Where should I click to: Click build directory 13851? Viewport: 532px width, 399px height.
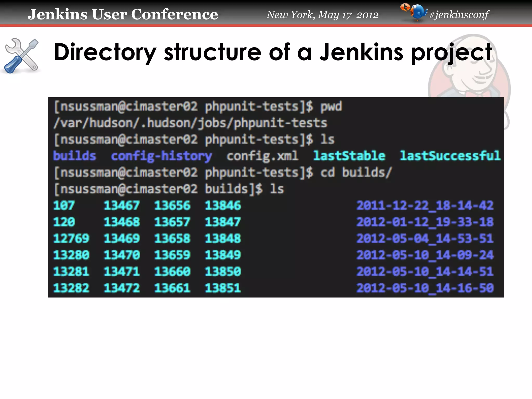[x=223, y=288]
